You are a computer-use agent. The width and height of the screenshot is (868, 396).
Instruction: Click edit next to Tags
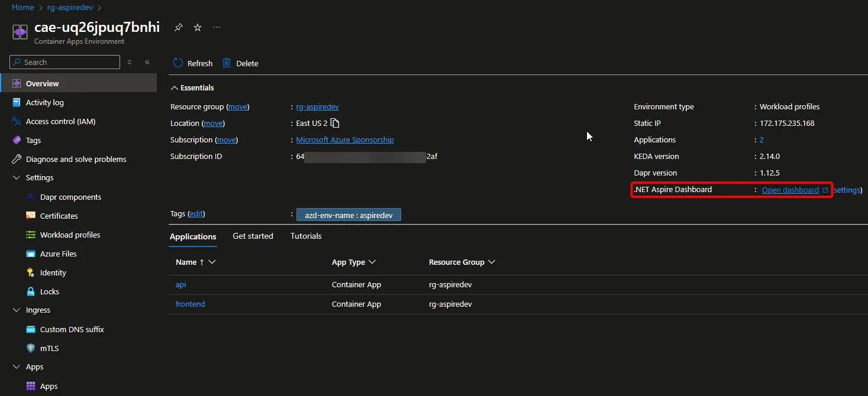point(196,213)
